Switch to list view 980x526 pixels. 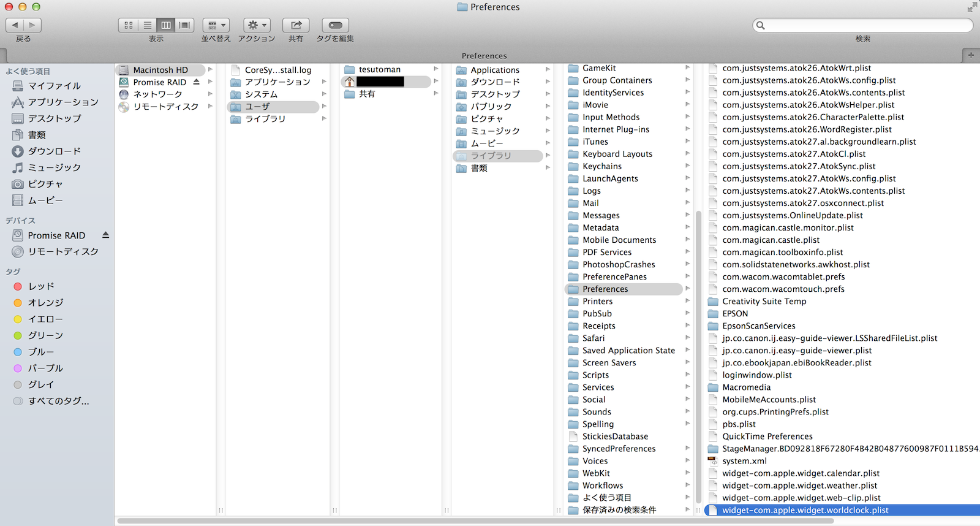click(x=147, y=25)
